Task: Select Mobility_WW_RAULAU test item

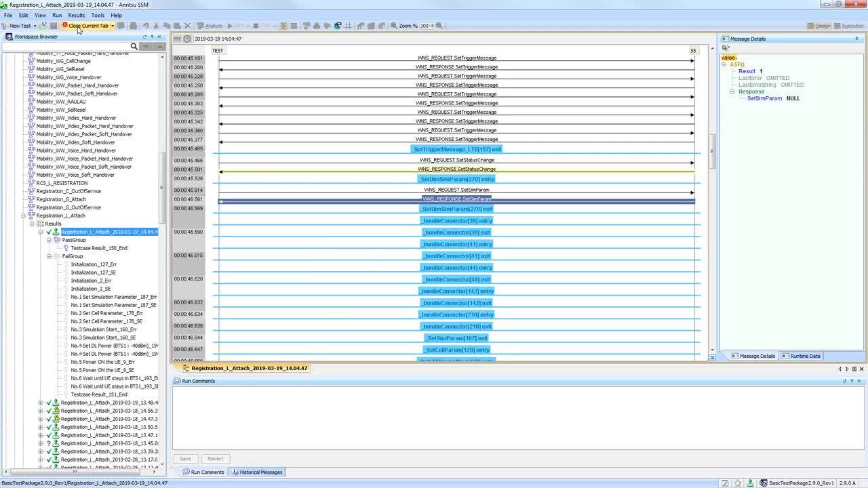Action: coord(61,102)
